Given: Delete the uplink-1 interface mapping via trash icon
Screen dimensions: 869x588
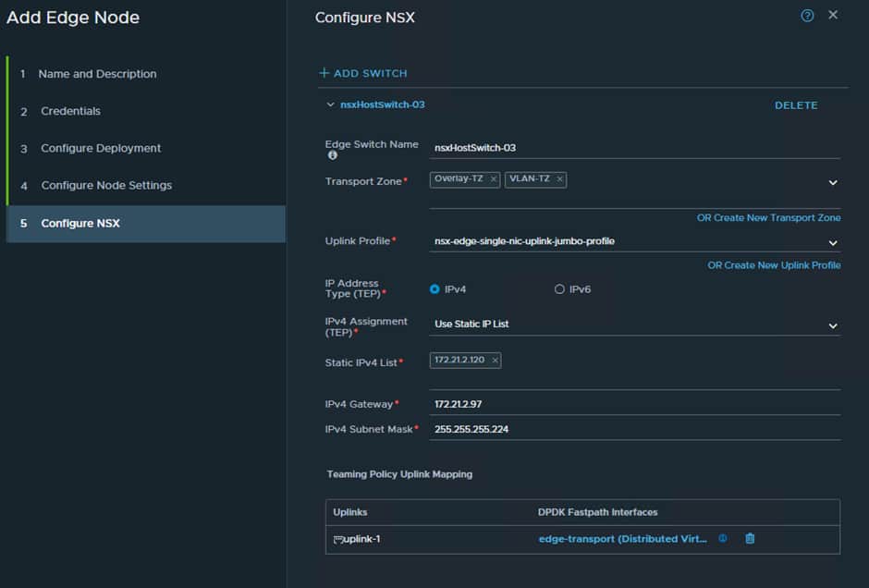Looking at the screenshot, I should coord(750,538).
